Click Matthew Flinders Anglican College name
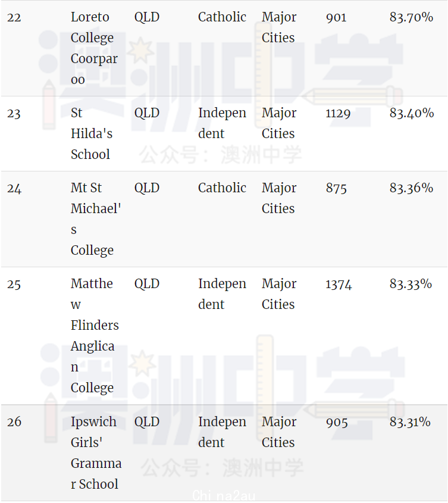Viewport: 448px width, 503px height. (x=95, y=336)
